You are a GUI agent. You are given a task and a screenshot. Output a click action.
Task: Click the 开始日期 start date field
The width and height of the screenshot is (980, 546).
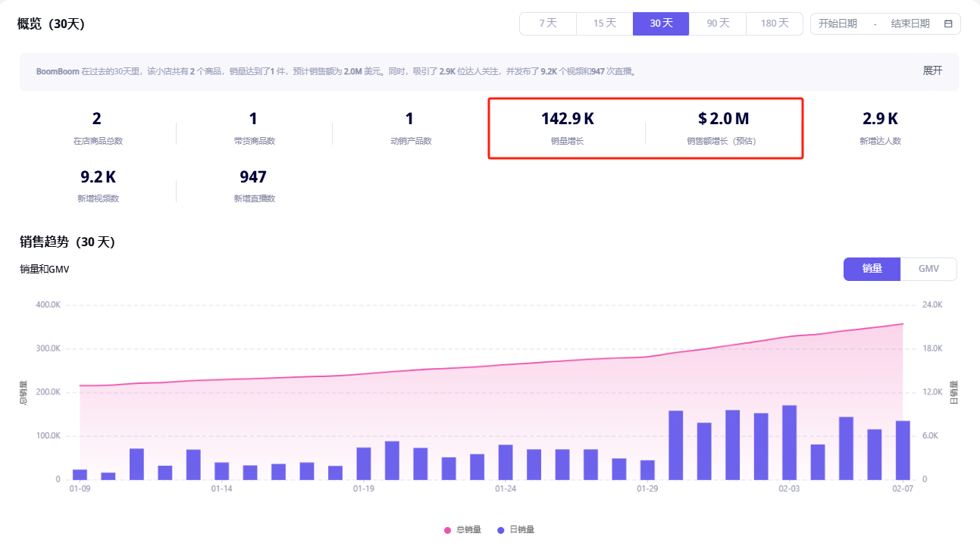[x=838, y=23]
